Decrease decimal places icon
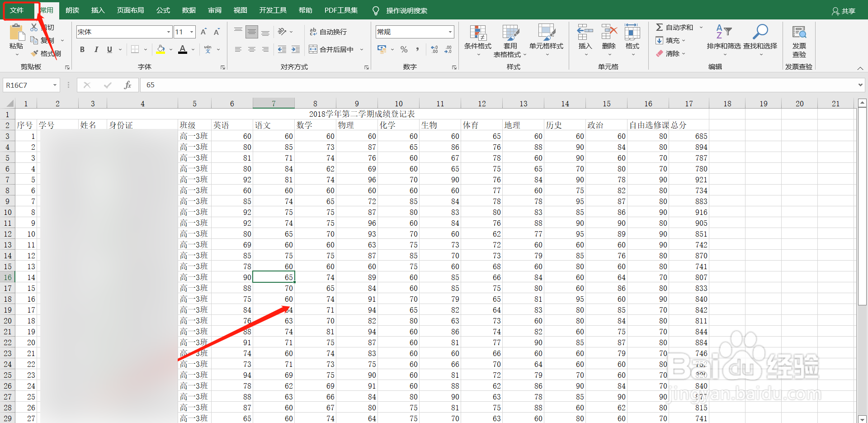Screen dimensions: 868x423 pos(448,49)
